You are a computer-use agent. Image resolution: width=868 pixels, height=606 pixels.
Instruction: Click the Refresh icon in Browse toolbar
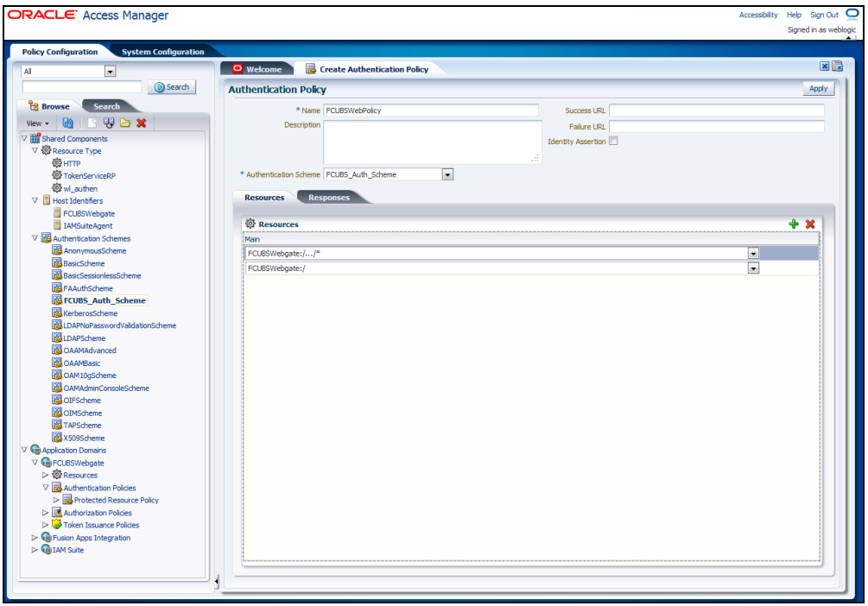[x=68, y=123]
